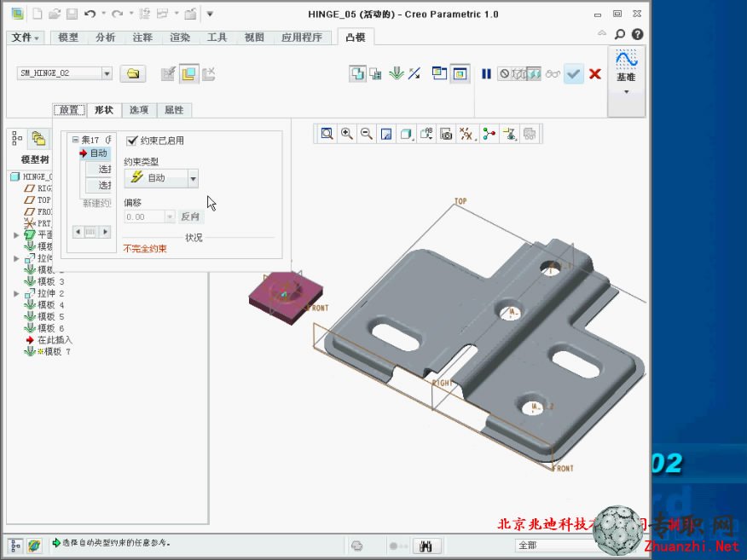The height and width of the screenshot is (560, 747).
Task: Select the no-preview mode icon
Action: point(504,74)
